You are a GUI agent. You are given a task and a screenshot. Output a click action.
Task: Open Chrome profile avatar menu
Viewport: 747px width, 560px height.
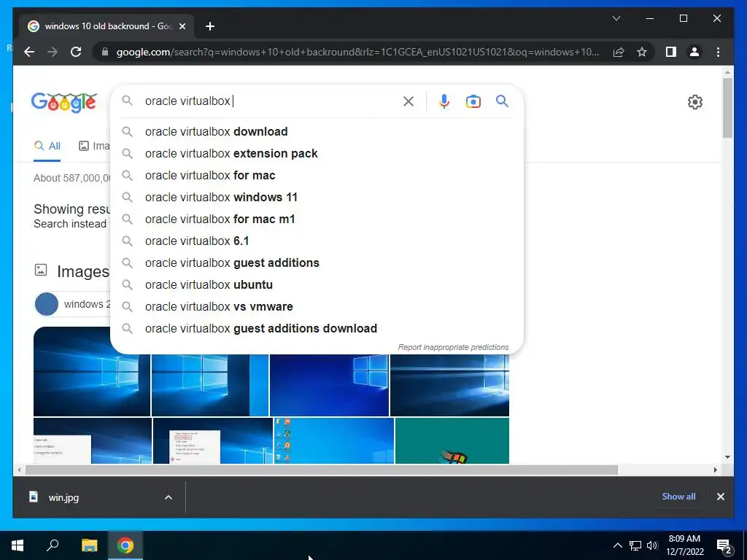point(694,52)
